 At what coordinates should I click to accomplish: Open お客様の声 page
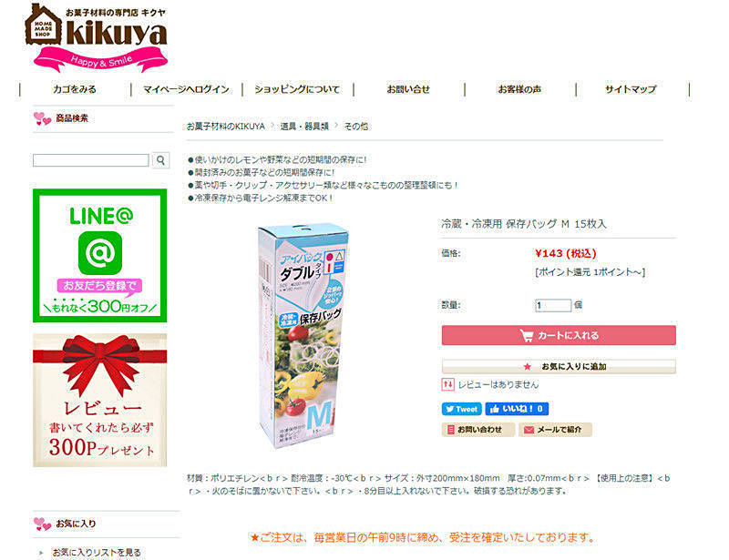[x=519, y=89]
